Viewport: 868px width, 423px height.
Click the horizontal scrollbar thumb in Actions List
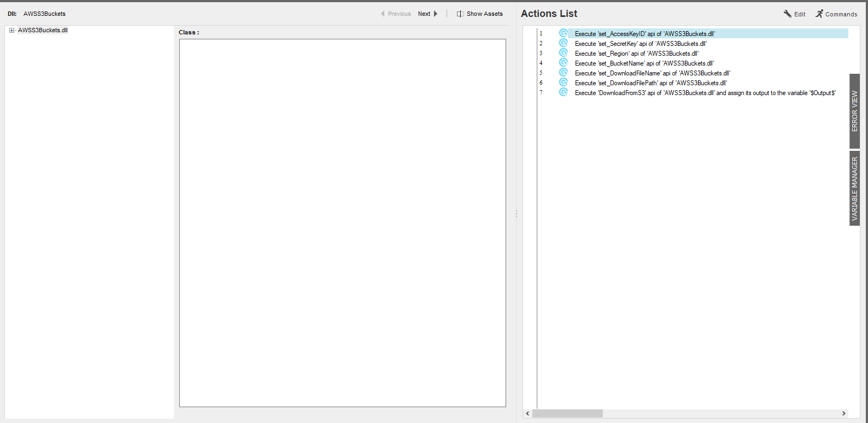click(567, 414)
